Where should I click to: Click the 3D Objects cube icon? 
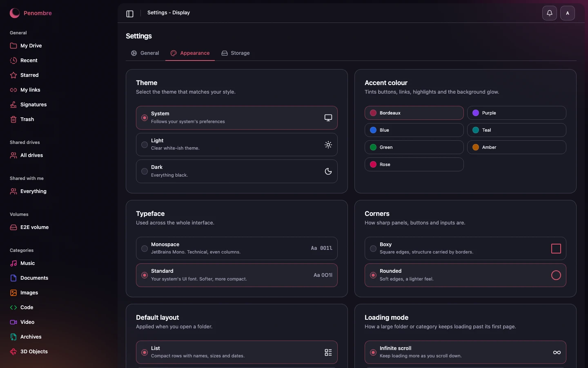click(13, 352)
